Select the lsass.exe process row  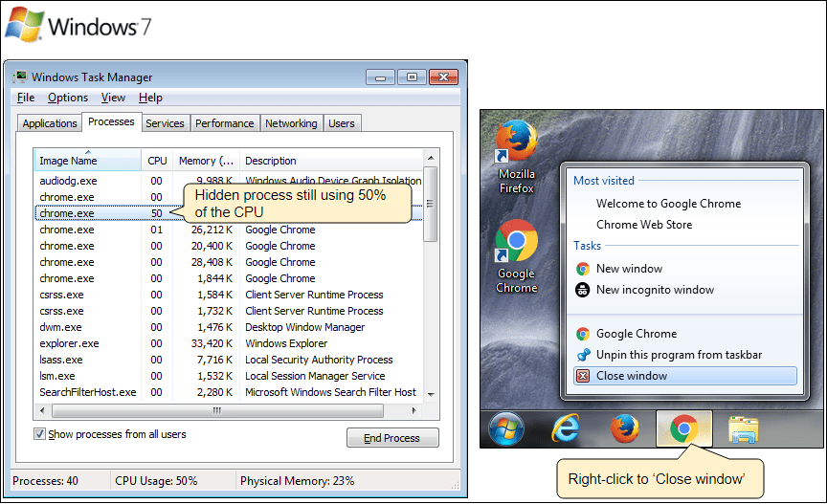(229, 361)
